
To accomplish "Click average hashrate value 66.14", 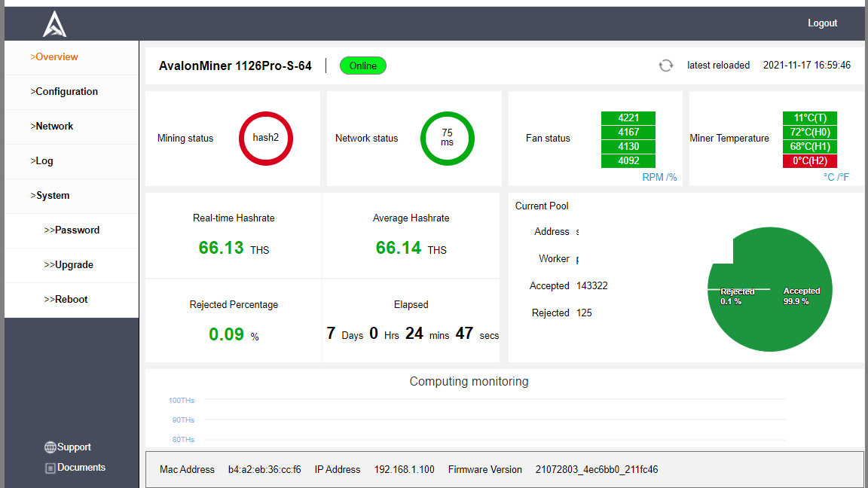I will coord(398,248).
